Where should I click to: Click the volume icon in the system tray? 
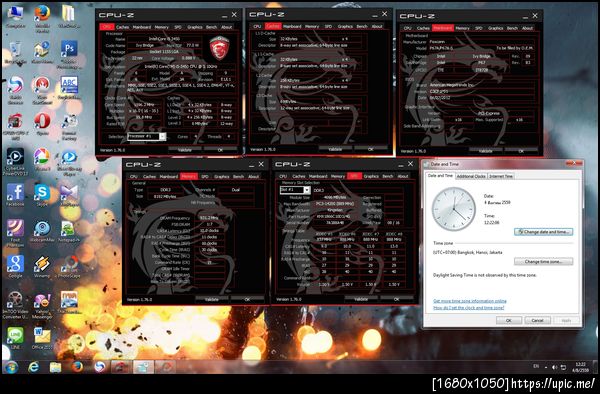(x=554, y=368)
